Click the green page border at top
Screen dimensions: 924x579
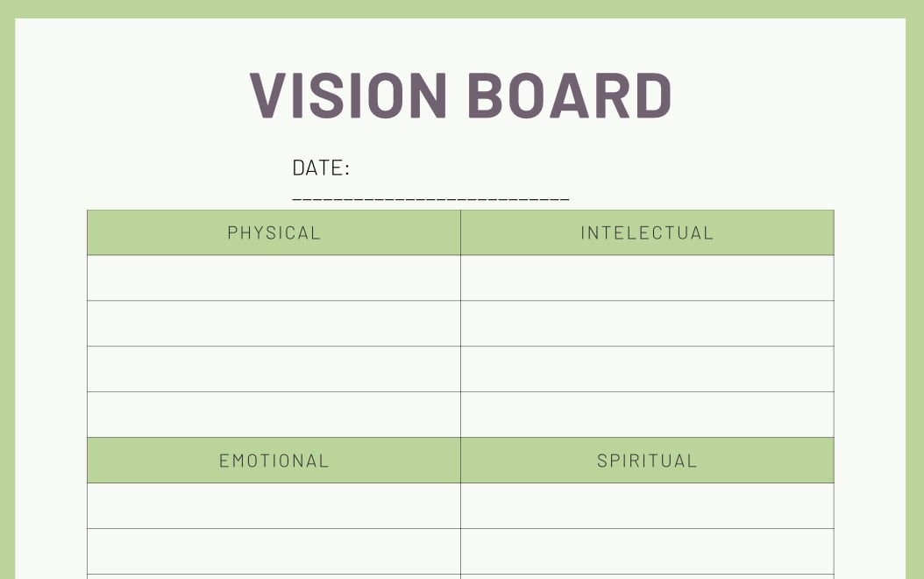click(x=461, y=9)
